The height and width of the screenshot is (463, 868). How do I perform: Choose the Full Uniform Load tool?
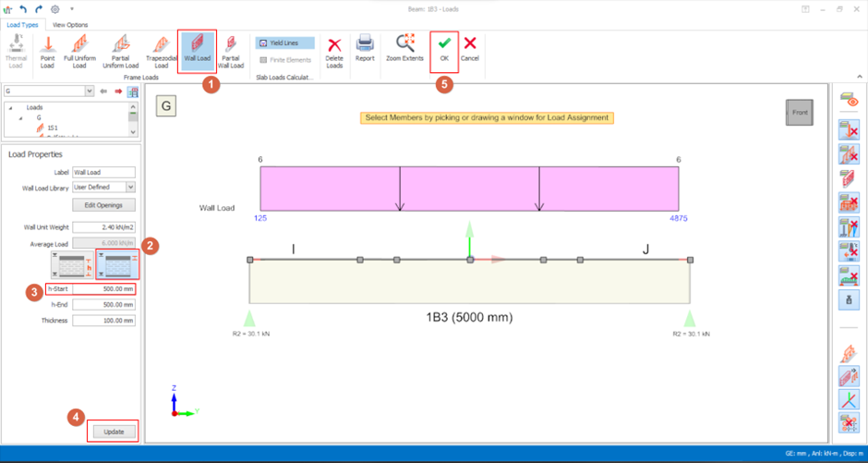click(x=79, y=50)
